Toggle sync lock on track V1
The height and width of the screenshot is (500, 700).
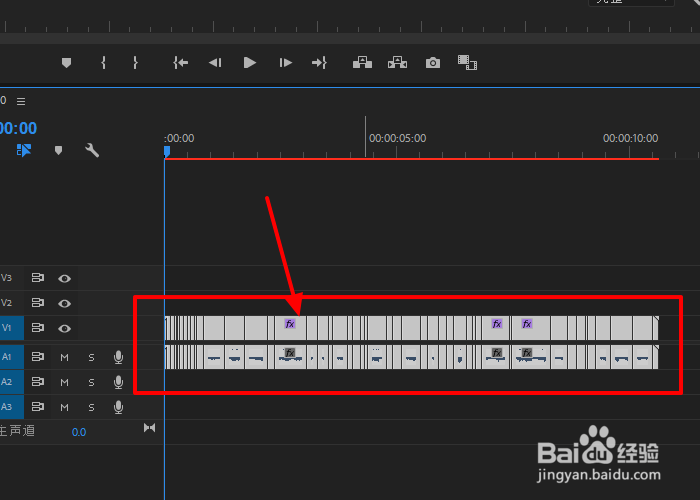38,328
